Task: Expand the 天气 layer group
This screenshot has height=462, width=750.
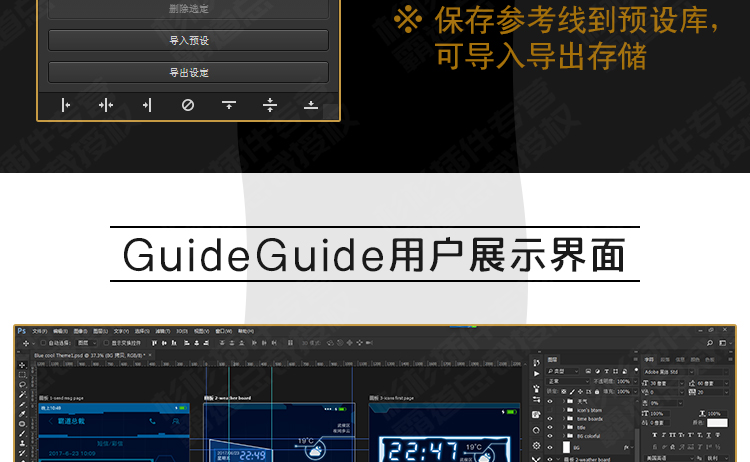Action: point(563,401)
